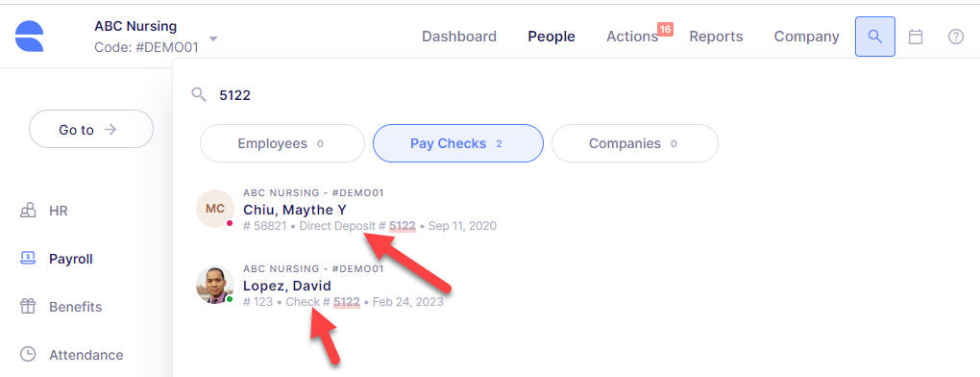Open the Reports menu item

(x=716, y=37)
